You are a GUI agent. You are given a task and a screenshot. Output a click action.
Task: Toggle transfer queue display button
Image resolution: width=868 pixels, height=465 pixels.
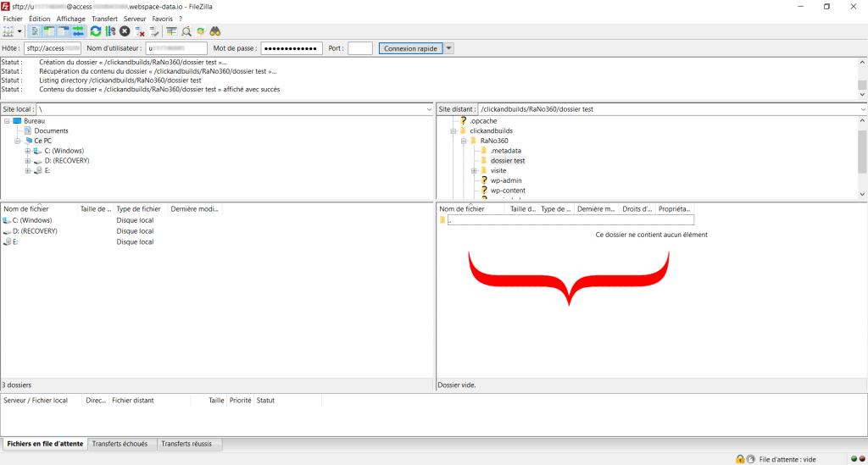coord(78,31)
